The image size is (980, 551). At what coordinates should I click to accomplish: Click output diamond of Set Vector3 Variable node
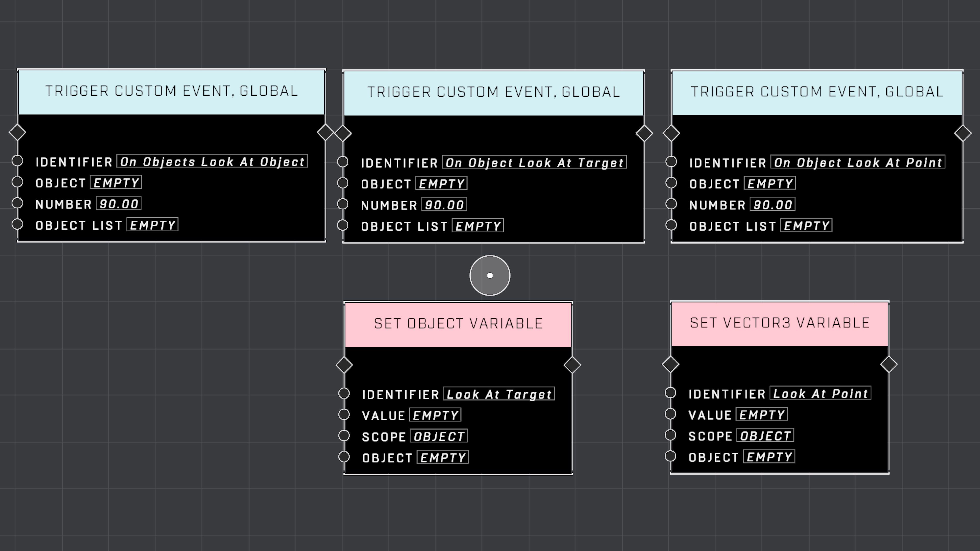coord(889,364)
